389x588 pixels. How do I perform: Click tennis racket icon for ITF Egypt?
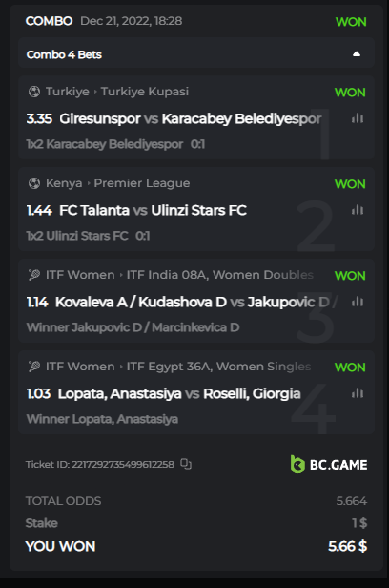(x=34, y=366)
